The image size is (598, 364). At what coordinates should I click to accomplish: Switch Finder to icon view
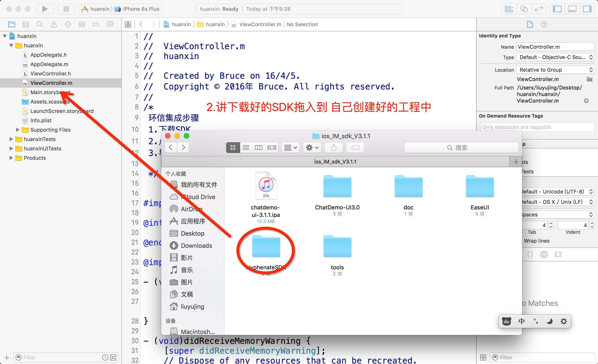click(233, 148)
